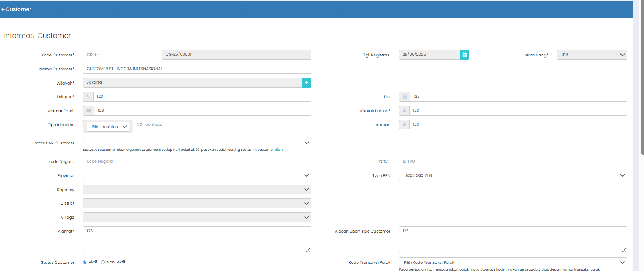Image resolution: width=644 pixels, height=271 pixels.
Task: Click the 'disini' link under Status AR
Action: coord(279,150)
